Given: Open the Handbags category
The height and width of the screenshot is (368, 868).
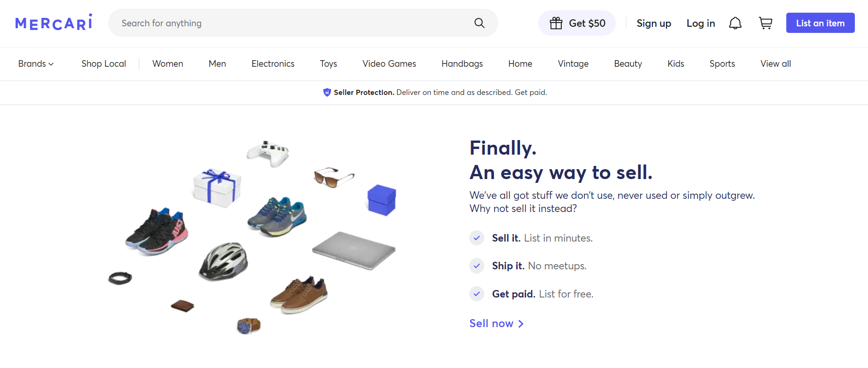Looking at the screenshot, I should tap(462, 63).
